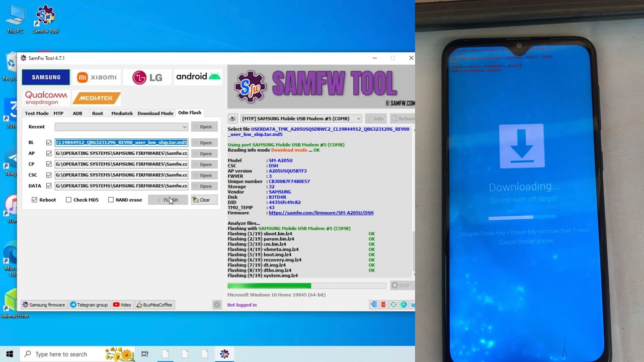Open Samsung firmware link at bottom
This screenshot has height=362, width=644.
click(44, 305)
